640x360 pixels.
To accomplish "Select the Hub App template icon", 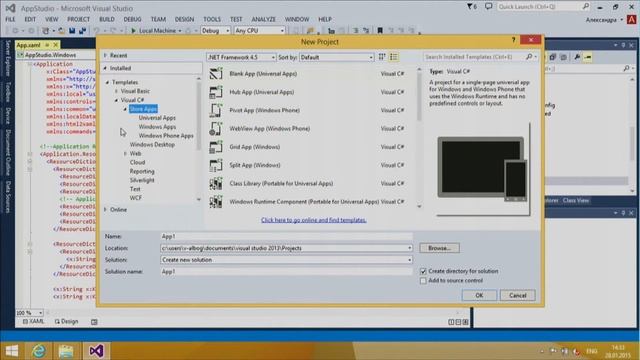I will (x=216, y=92).
